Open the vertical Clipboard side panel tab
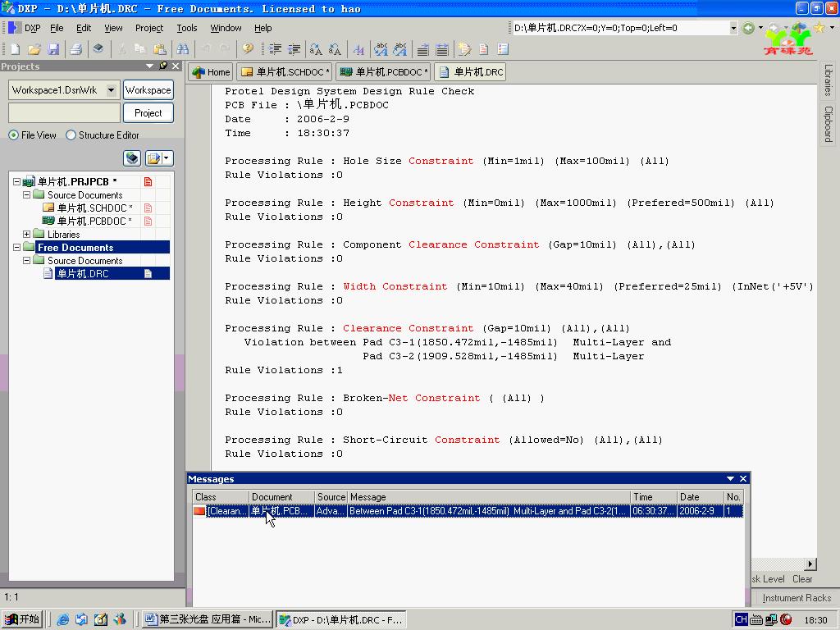Viewport: 840px width, 630px height. [828, 125]
